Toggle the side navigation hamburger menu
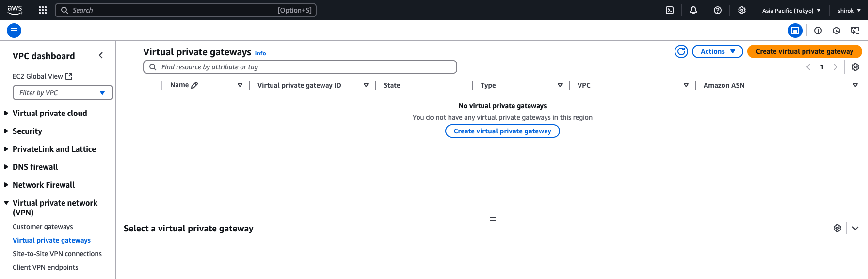Screen dimensions: 868x279 tap(14, 31)
